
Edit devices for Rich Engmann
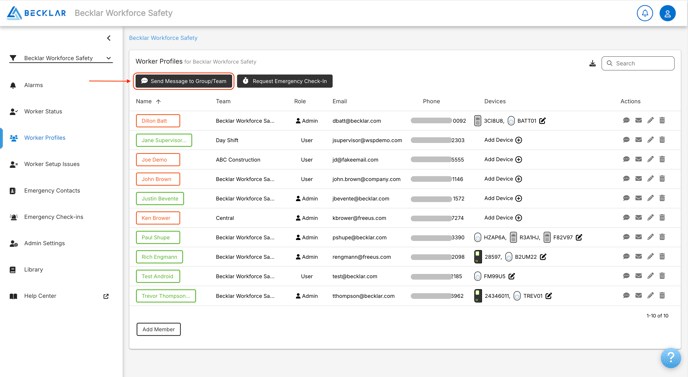[x=543, y=257]
